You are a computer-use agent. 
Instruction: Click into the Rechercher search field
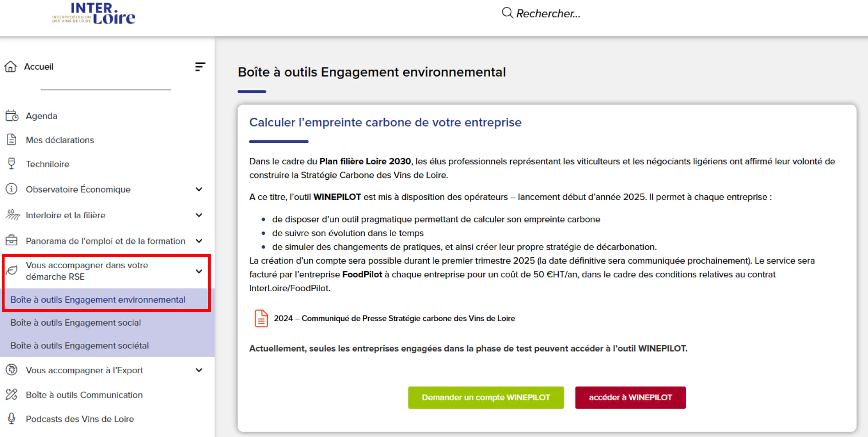point(548,14)
